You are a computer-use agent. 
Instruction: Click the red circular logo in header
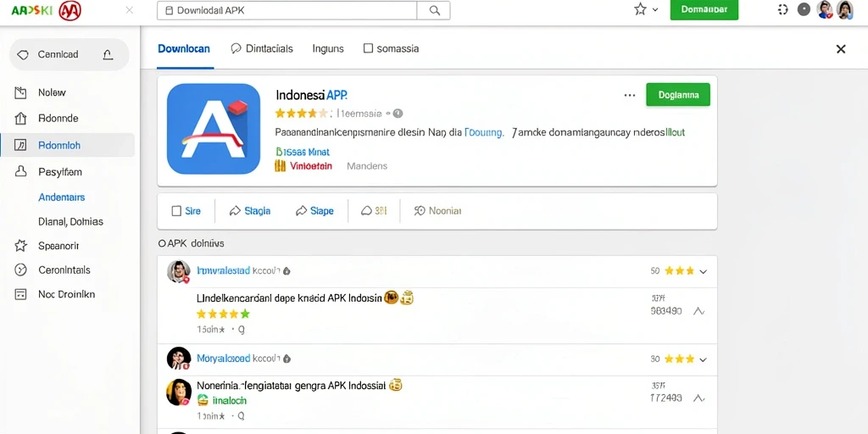(70, 10)
